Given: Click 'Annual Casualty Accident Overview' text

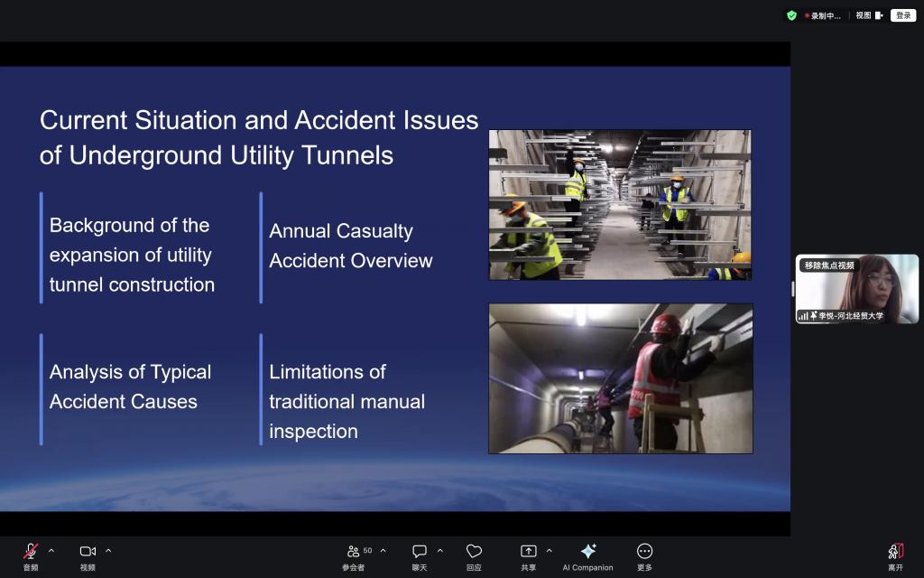Looking at the screenshot, I should pyautogui.click(x=351, y=246).
